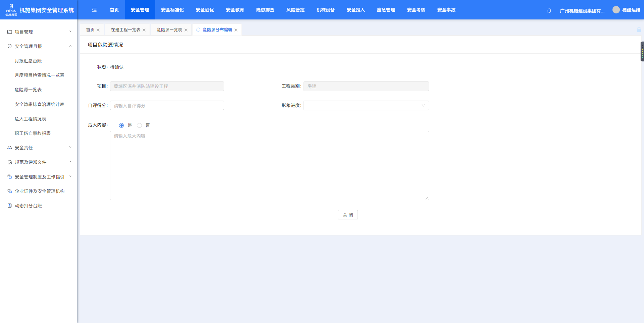This screenshot has height=323, width=644.
Task: Select the 否 radio button
Action: coord(140,125)
